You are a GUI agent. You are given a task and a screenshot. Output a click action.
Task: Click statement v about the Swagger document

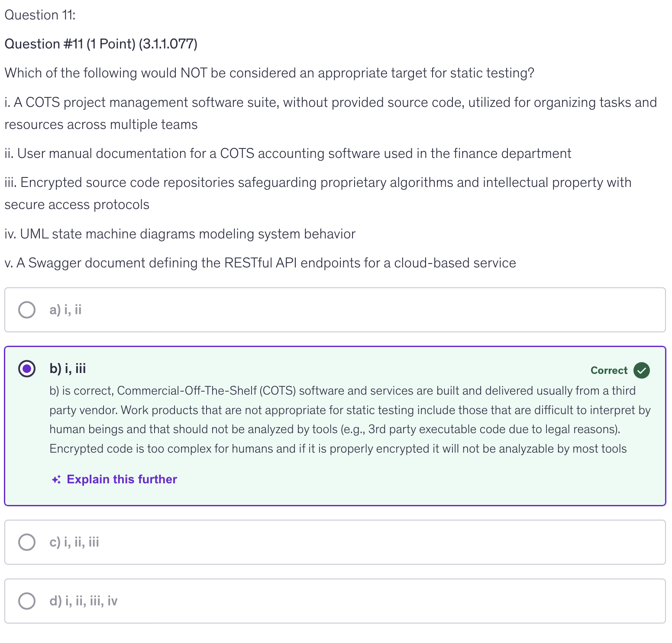click(x=260, y=263)
